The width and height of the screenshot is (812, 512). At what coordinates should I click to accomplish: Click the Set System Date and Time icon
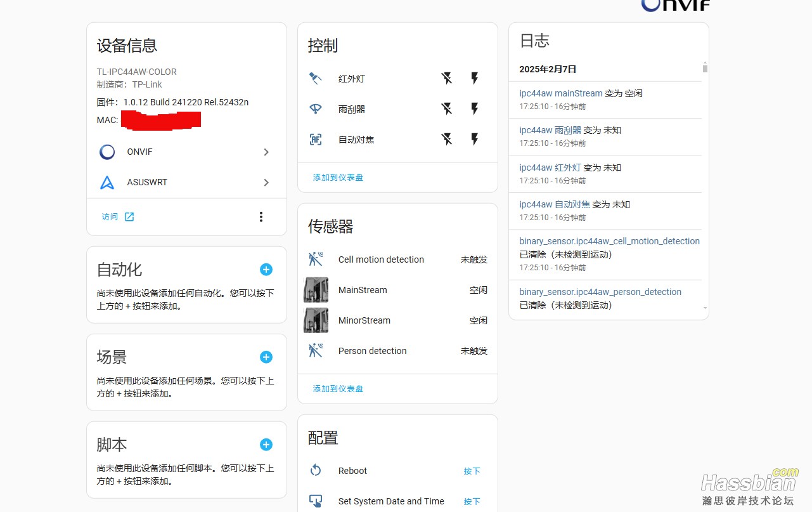tap(316, 501)
